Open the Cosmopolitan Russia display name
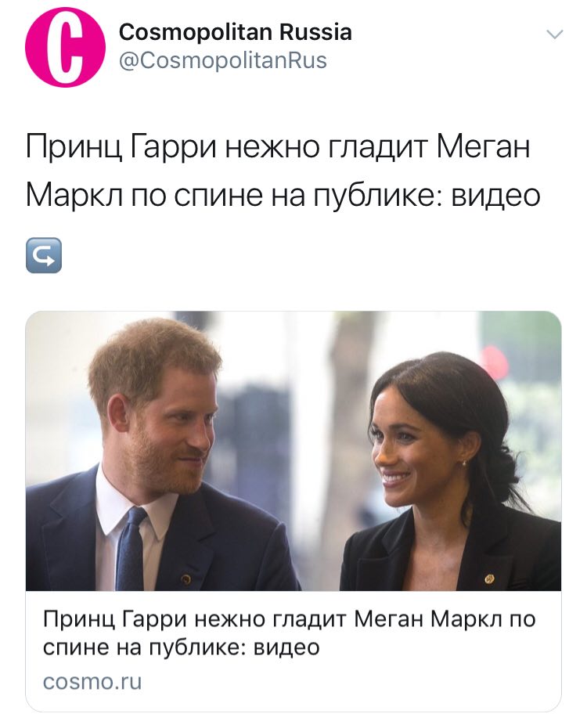The height and width of the screenshot is (728, 587). click(x=236, y=32)
